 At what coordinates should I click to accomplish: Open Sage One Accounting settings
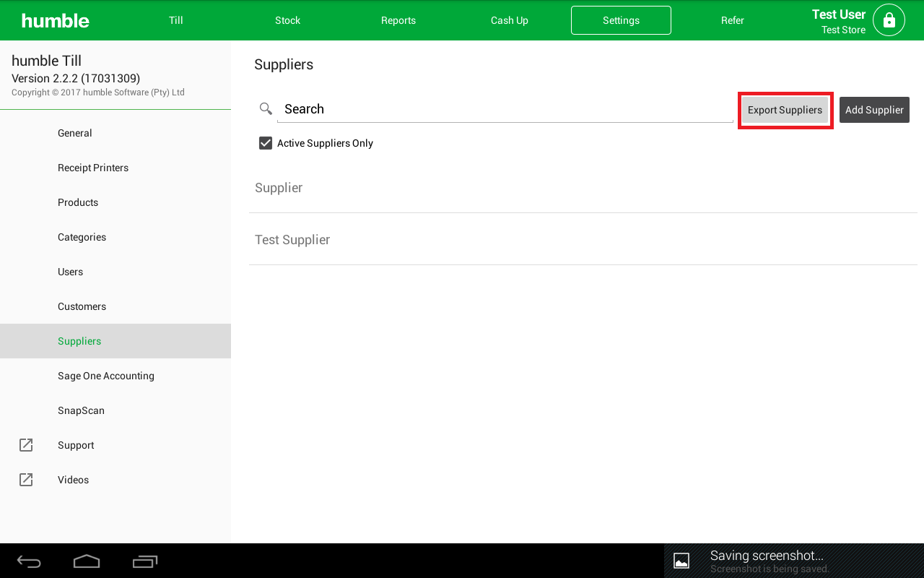pos(115,376)
